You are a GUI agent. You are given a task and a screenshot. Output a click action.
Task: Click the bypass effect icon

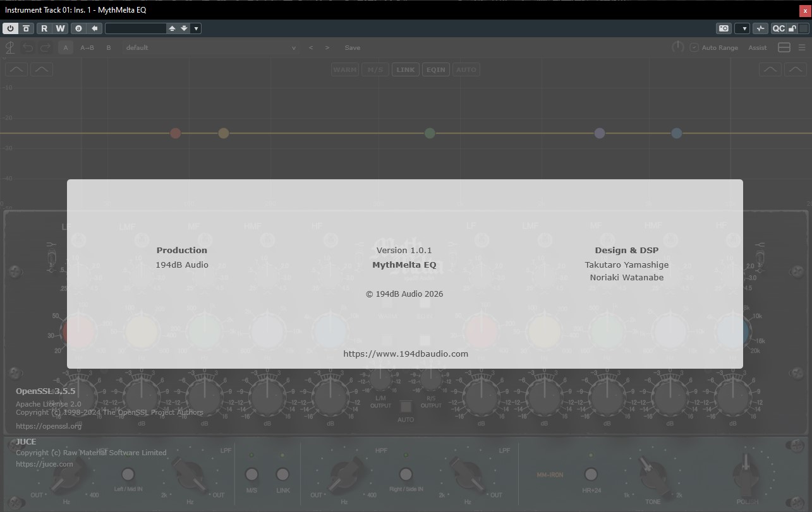(x=26, y=28)
